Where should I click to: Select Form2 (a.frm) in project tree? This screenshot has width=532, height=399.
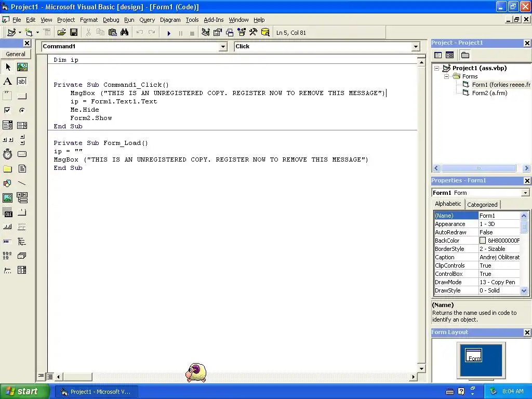click(x=489, y=93)
